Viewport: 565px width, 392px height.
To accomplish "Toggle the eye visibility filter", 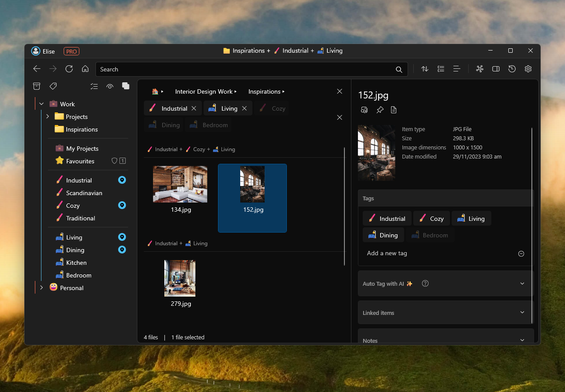I will tap(110, 86).
